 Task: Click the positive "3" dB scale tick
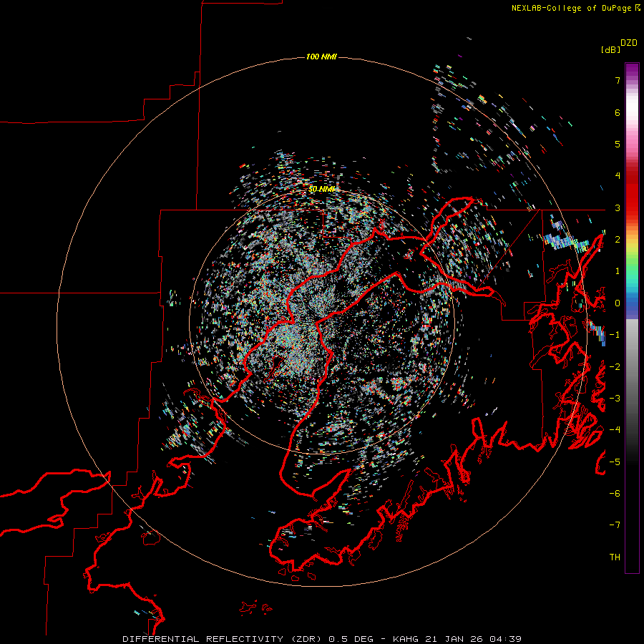(618, 208)
